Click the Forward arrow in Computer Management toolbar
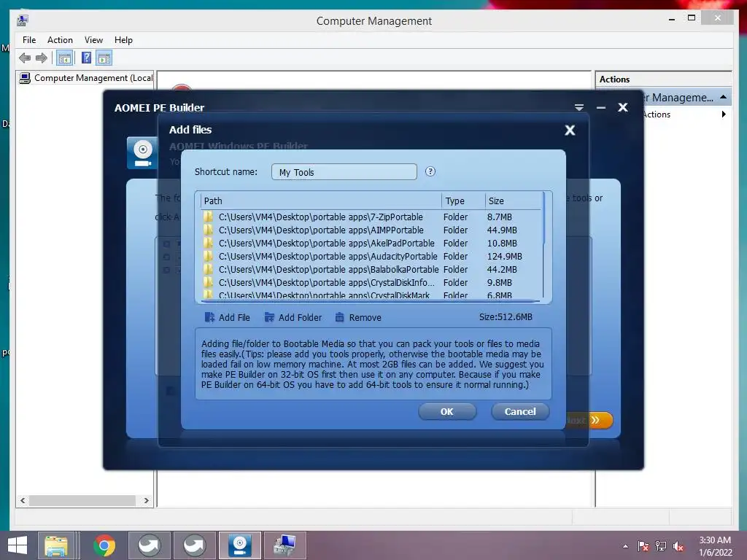This screenshot has height=560, width=747. (x=42, y=58)
